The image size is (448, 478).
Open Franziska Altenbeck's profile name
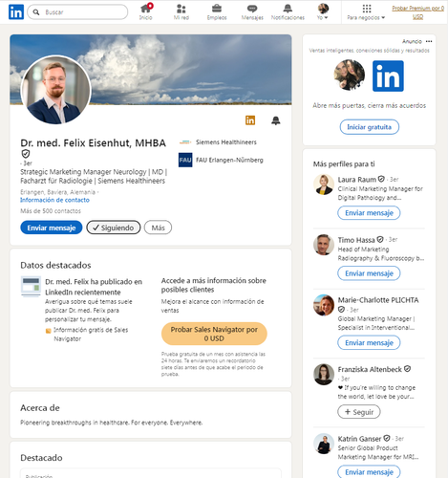[x=370, y=369]
